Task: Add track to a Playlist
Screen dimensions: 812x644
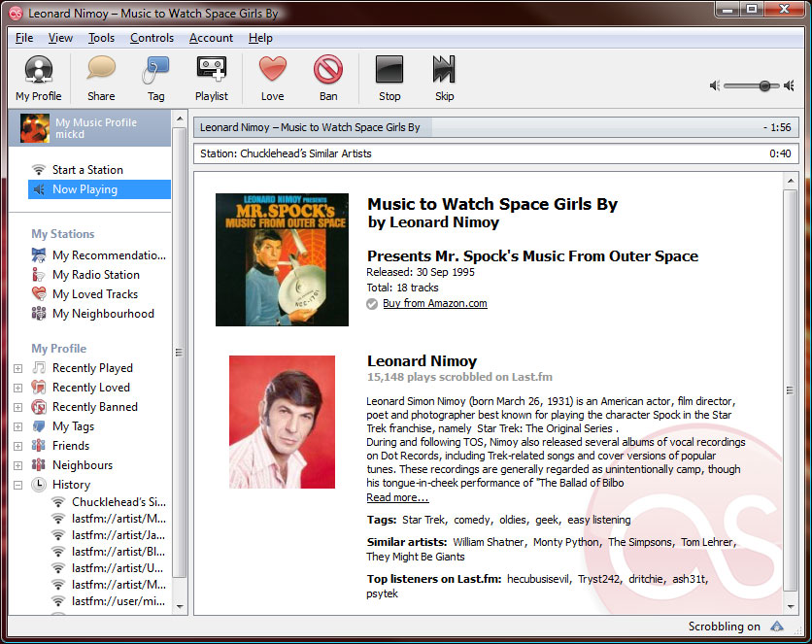Action: coord(212,78)
